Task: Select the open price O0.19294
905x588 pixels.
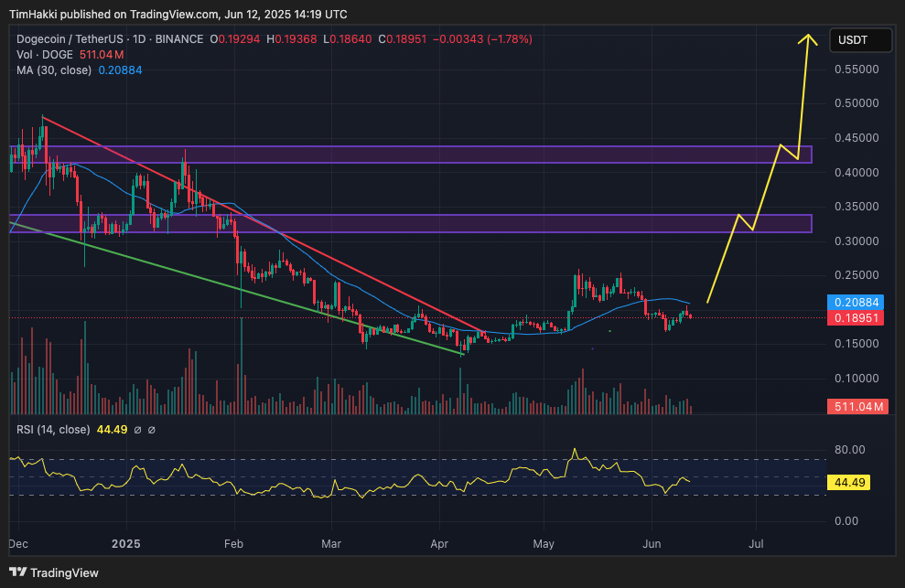Action: point(234,39)
